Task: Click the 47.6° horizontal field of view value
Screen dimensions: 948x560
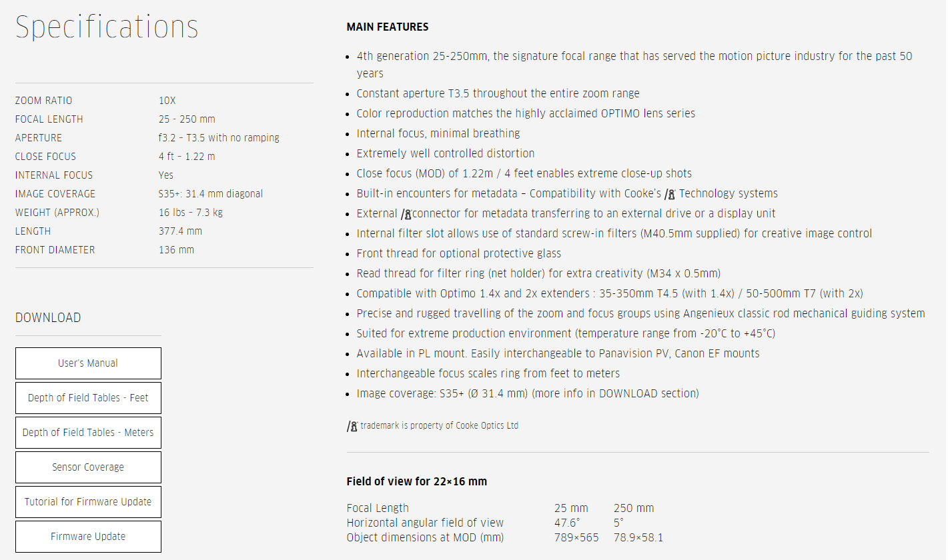Action: click(x=567, y=523)
